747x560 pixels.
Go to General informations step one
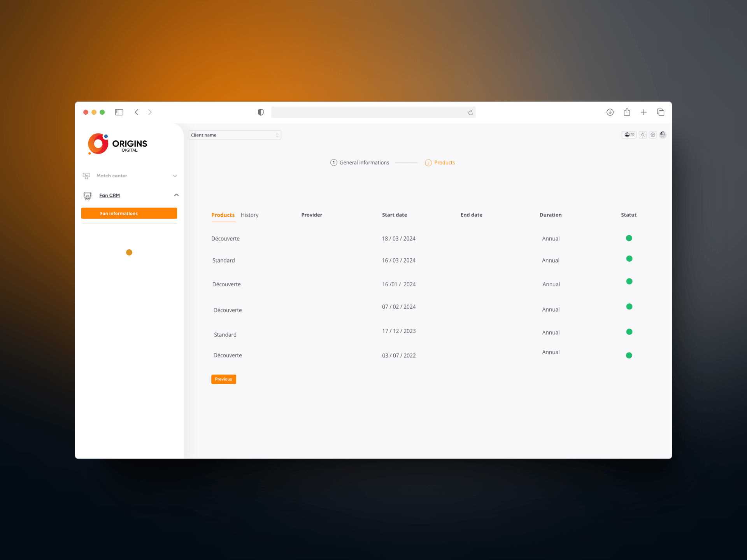click(x=359, y=163)
